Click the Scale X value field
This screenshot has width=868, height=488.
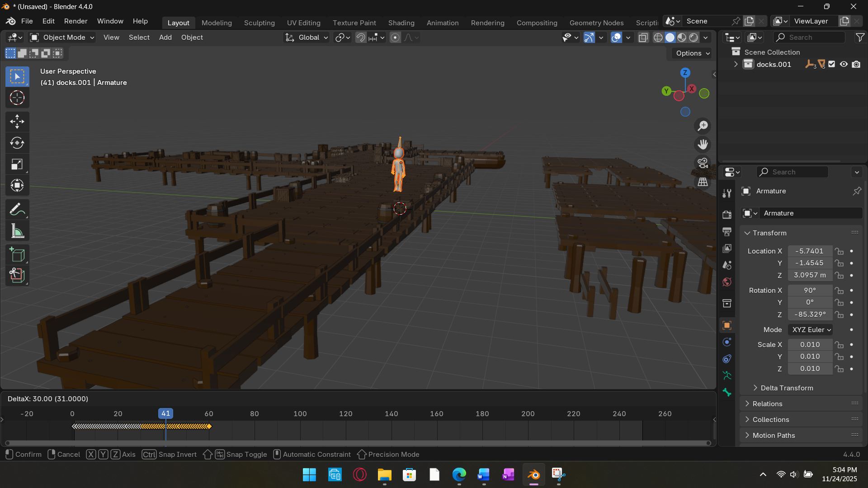tap(810, 345)
